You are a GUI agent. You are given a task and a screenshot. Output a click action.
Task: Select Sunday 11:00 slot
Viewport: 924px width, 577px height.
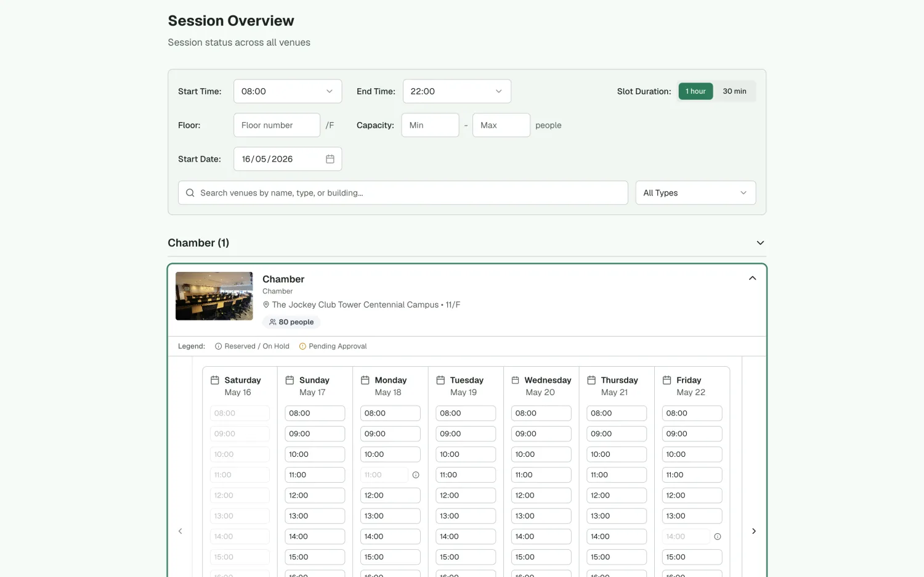coord(315,475)
